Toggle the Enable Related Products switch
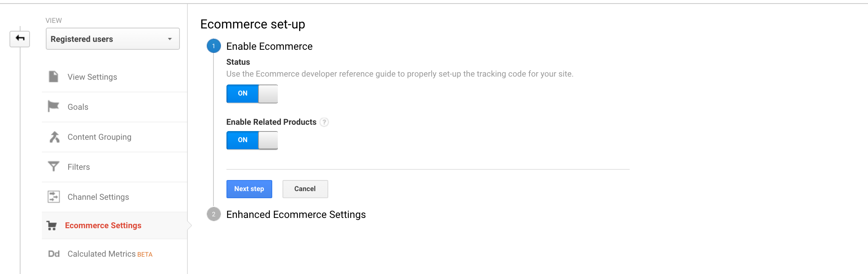868x274 pixels. (x=252, y=140)
